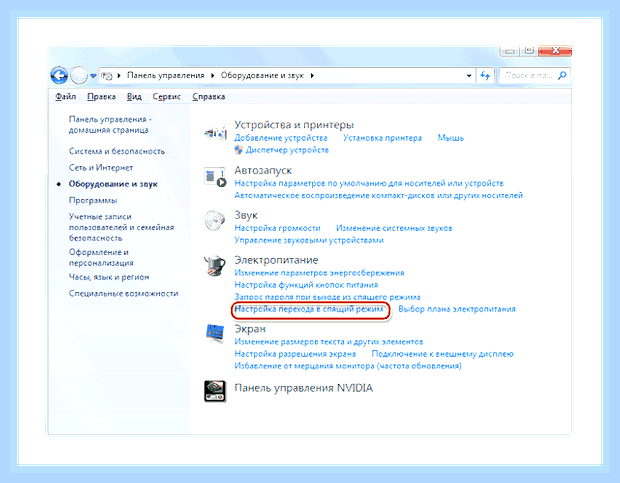Open the address bar history dropdown
Viewport: 620px width, 483px height.
click(x=469, y=75)
